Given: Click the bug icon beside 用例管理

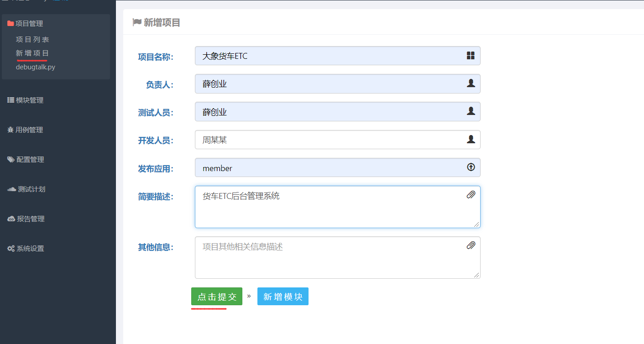Looking at the screenshot, I should [x=10, y=130].
